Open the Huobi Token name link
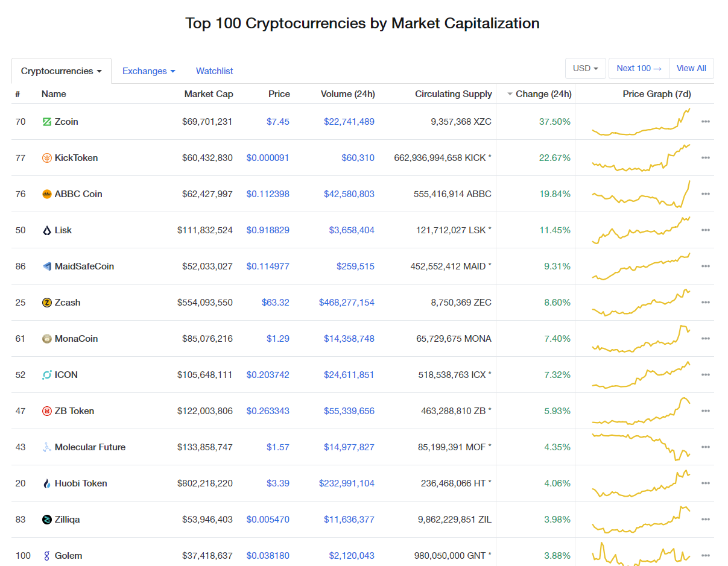Screen dimensions: 728x566 pyautogui.click(x=81, y=483)
